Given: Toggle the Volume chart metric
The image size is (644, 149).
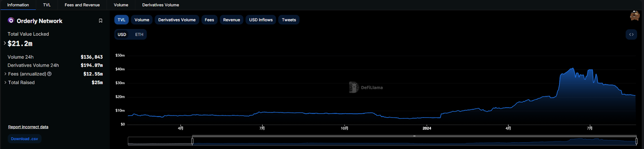Looking at the screenshot, I should [x=142, y=20].
